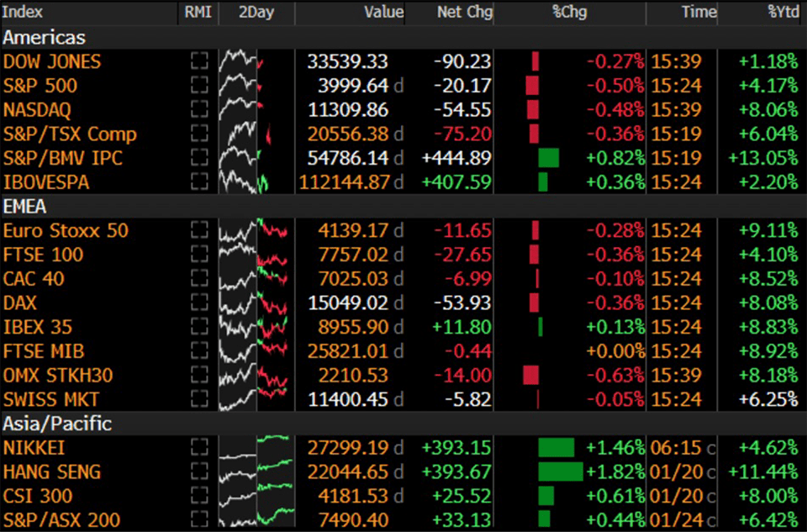Screen dimensions: 807x532
Task: Open the IBOVESPA 2-day sparkline chart
Action: 256,182
